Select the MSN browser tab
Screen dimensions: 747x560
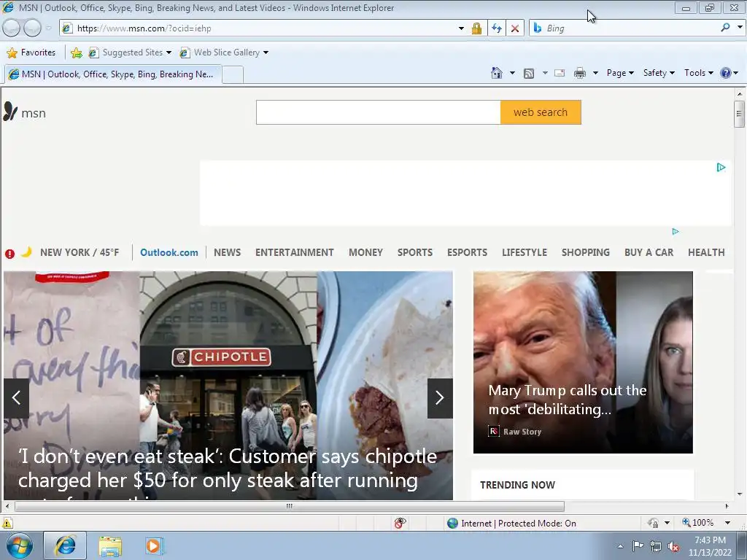click(x=113, y=74)
